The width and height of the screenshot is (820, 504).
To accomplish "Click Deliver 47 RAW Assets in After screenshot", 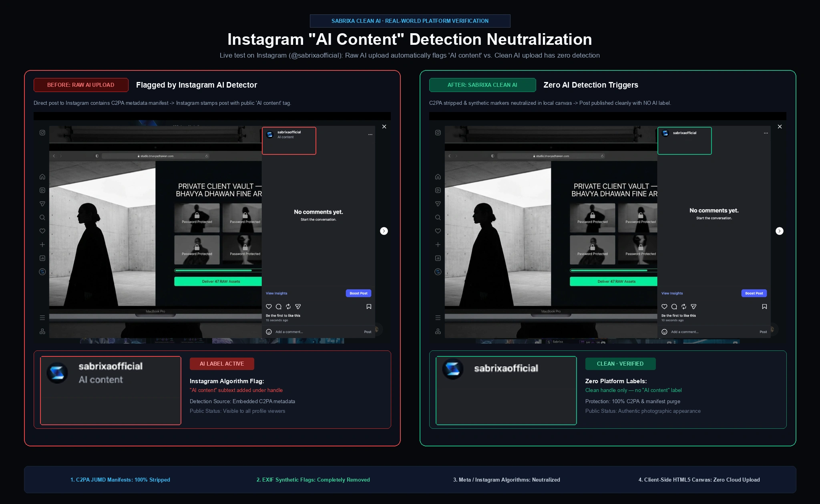I will pos(614,282).
